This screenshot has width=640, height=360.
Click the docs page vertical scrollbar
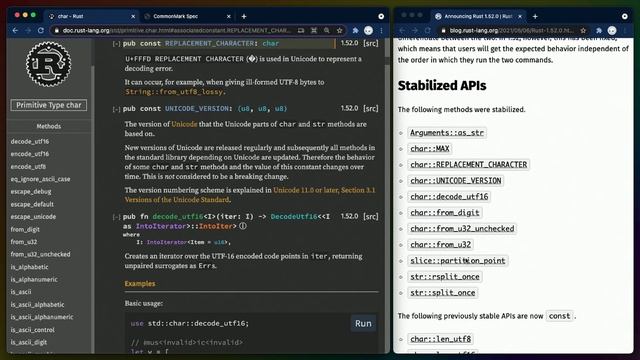pyautogui.click(x=387, y=196)
